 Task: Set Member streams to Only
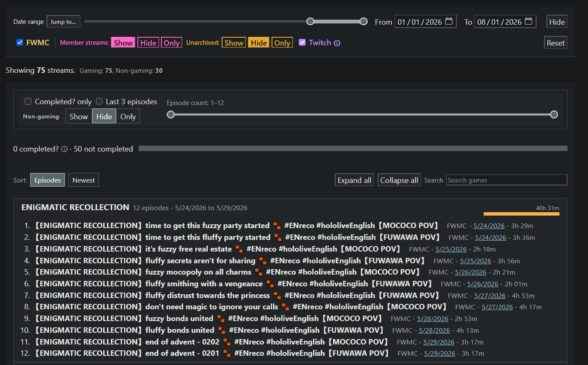[x=171, y=43]
